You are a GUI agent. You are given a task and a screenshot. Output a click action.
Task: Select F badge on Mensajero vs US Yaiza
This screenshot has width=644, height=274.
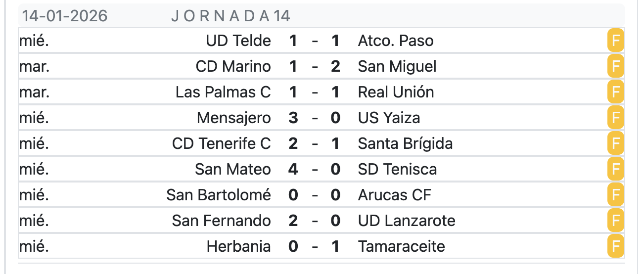pyautogui.click(x=615, y=118)
